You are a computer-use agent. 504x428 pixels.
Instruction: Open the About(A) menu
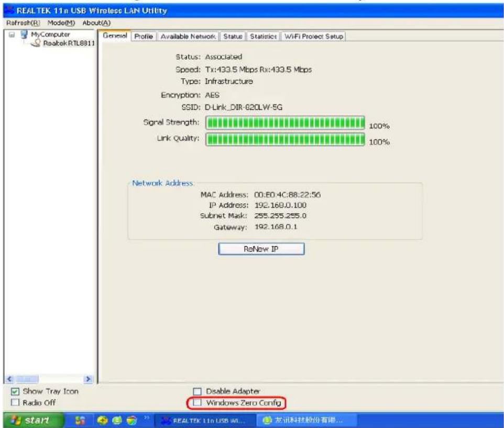tap(96, 23)
